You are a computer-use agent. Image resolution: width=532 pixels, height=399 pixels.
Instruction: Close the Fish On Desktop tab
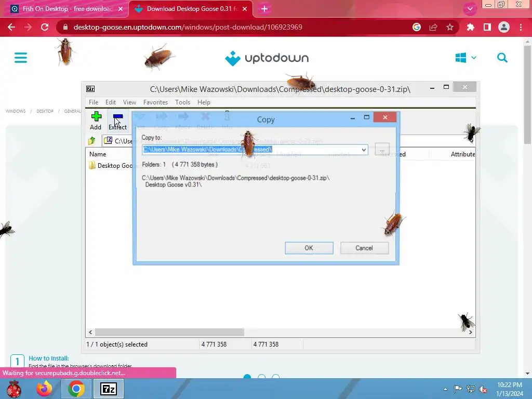pos(121,9)
